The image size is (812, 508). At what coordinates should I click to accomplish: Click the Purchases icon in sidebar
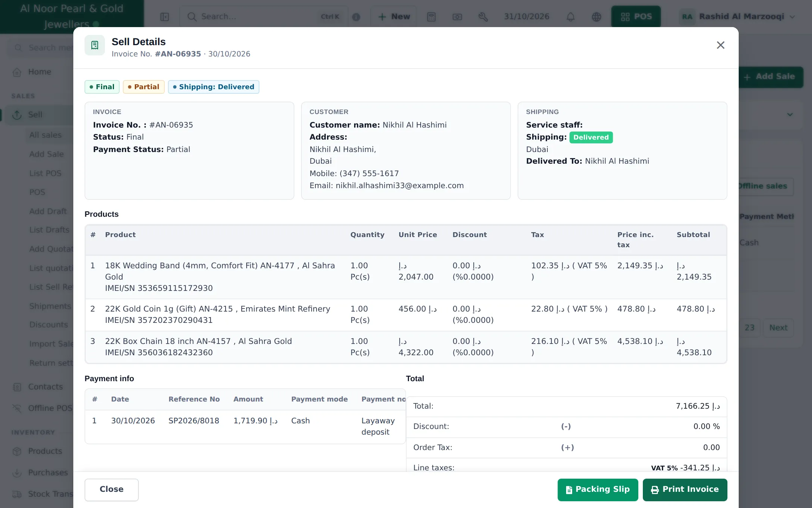(17, 473)
